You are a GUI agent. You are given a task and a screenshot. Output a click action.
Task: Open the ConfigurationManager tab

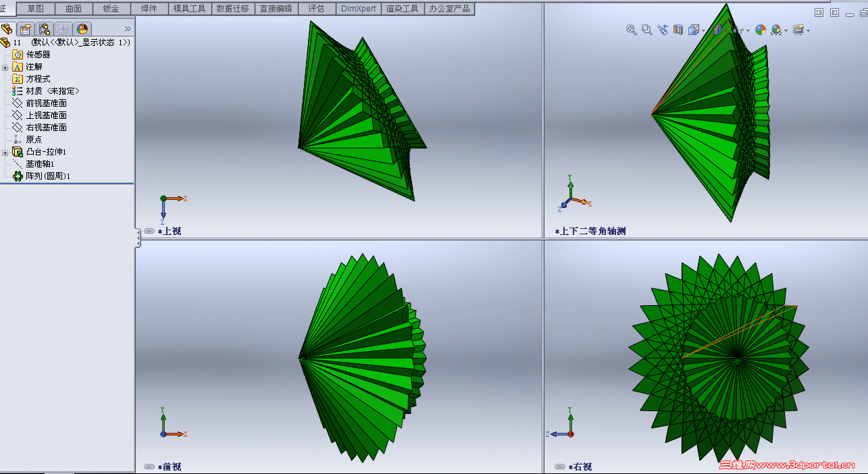pyautogui.click(x=45, y=29)
